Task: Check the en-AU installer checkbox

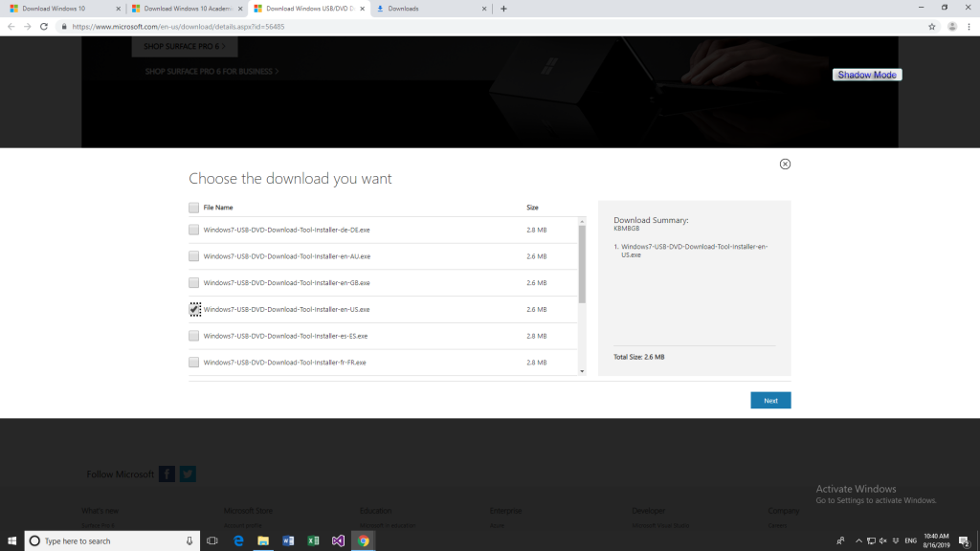Action: coord(193,256)
